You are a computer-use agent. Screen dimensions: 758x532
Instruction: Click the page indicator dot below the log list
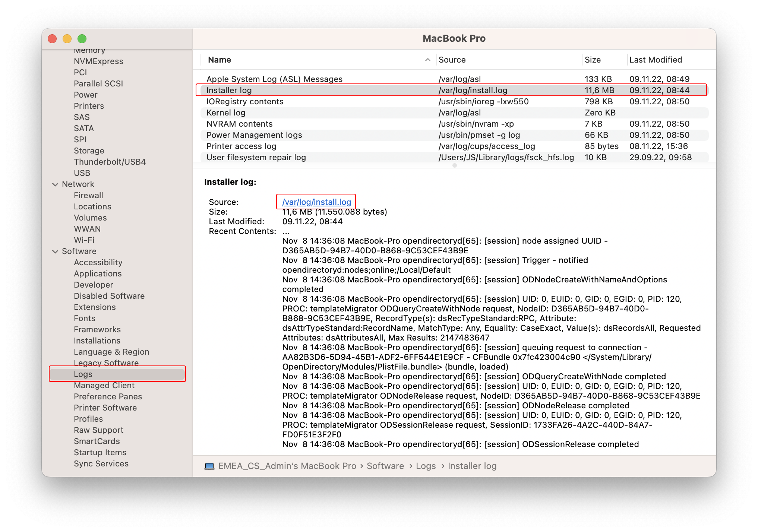coord(454,166)
